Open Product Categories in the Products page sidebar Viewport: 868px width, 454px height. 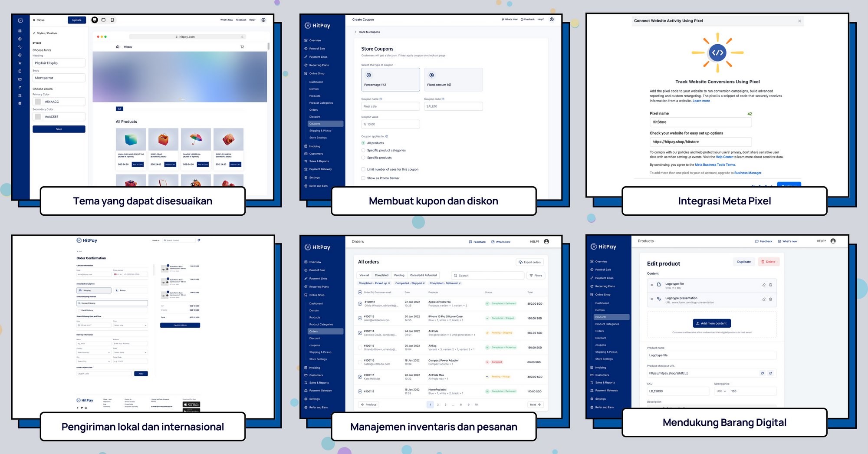pyautogui.click(x=607, y=324)
